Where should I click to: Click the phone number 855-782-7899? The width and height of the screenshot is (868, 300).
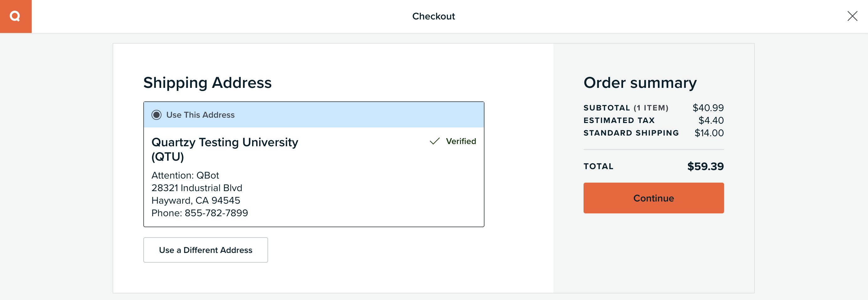tap(216, 213)
